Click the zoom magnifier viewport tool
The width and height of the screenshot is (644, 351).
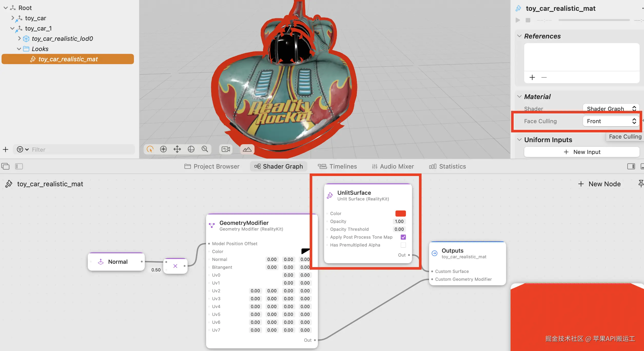coord(205,149)
